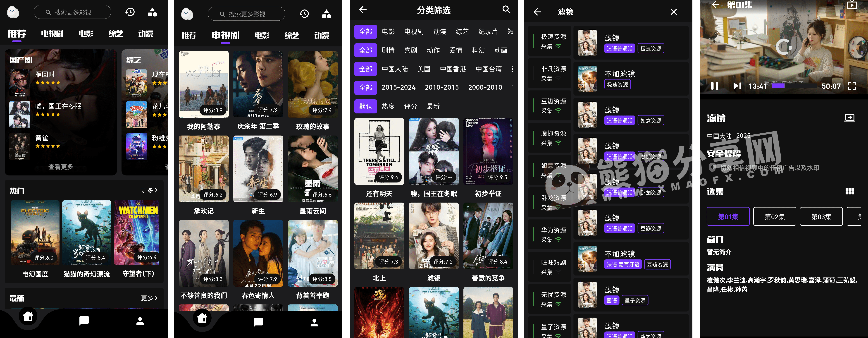Select 评分 sort option in filter
Screen dimensions: 868x338
point(410,106)
